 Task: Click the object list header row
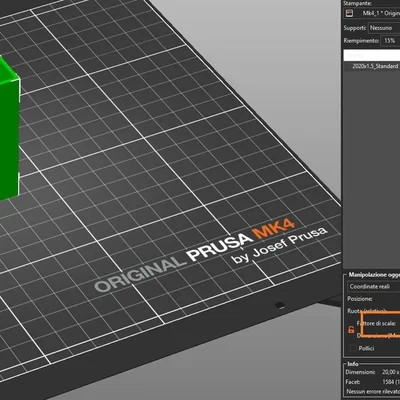click(372, 55)
